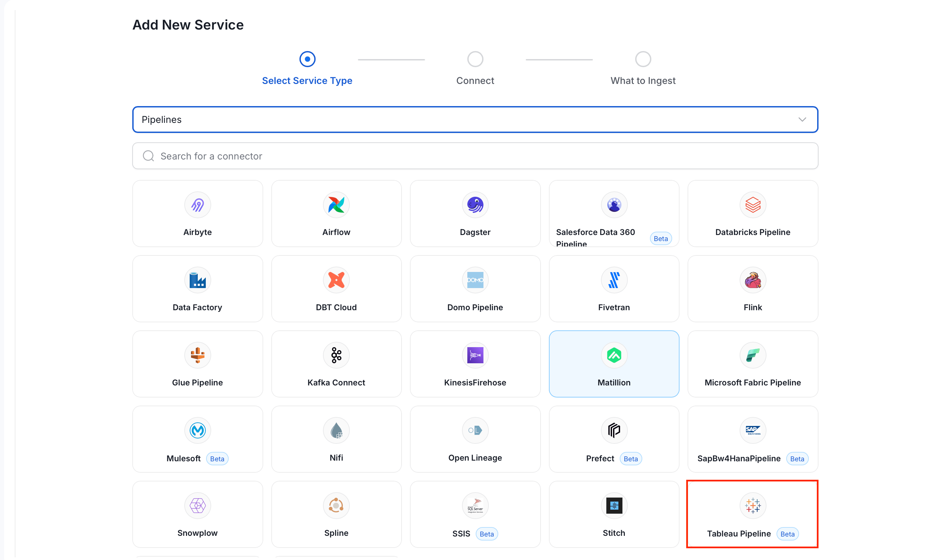
Task: Choose the Domo Pipeline icon
Action: (x=475, y=280)
